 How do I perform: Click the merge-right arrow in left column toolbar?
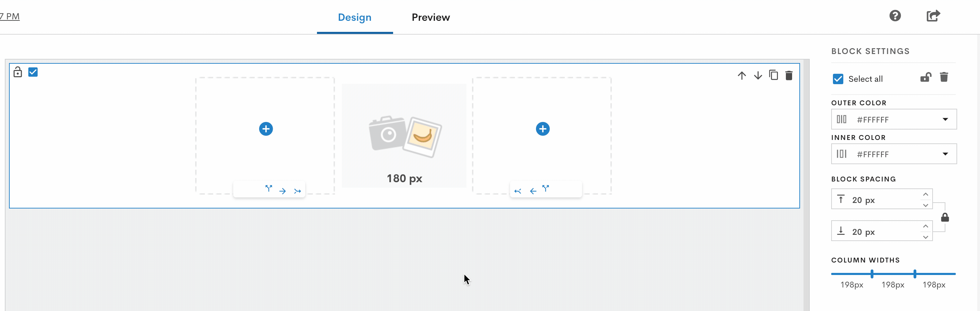click(298, 191)
